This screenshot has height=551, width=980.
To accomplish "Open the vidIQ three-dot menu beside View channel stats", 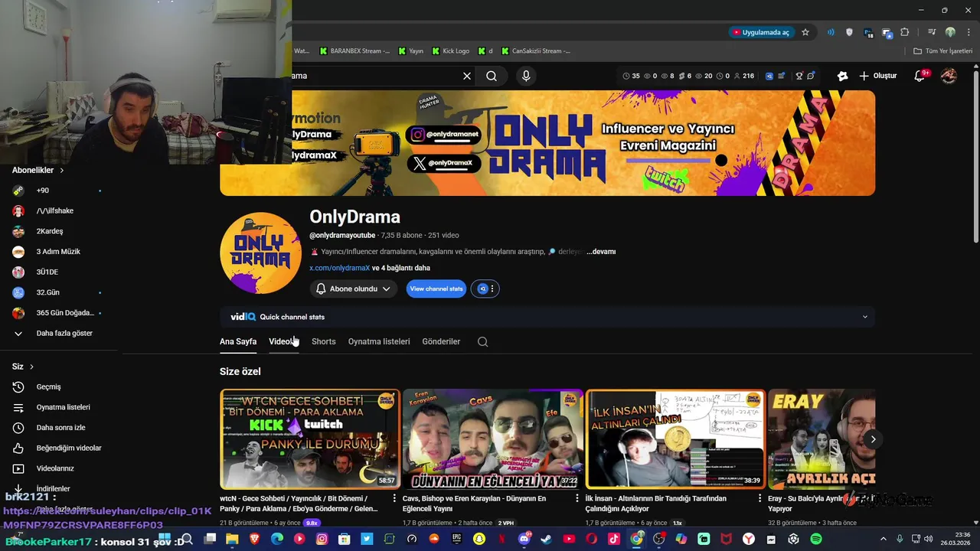I will pos(492,289).
